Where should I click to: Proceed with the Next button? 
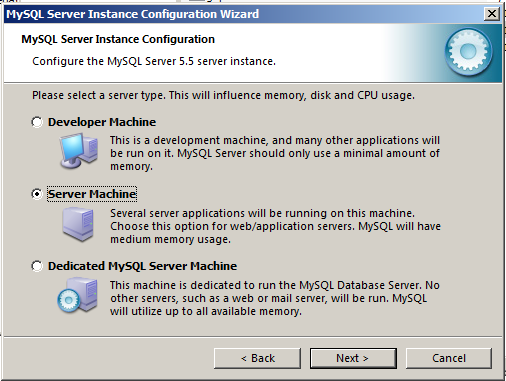pos(353,358)
